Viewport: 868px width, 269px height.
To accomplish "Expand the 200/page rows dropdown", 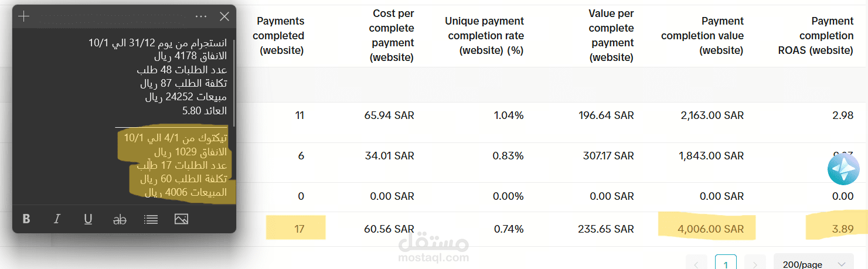I will click(813, 264).
